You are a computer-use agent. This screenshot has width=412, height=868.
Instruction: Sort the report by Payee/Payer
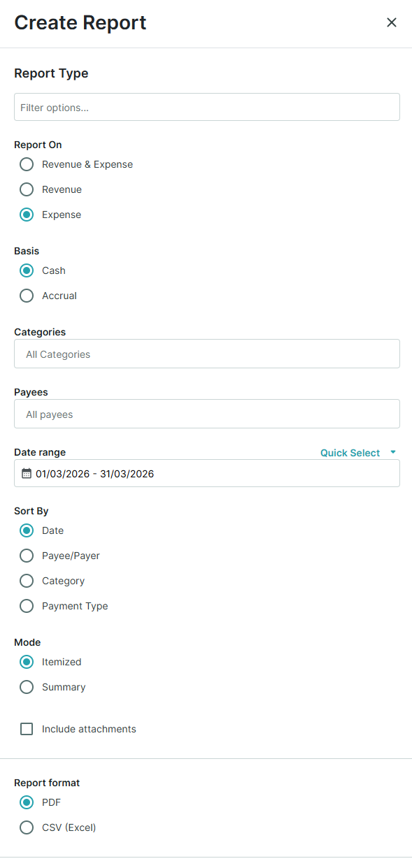pos(26,556)
